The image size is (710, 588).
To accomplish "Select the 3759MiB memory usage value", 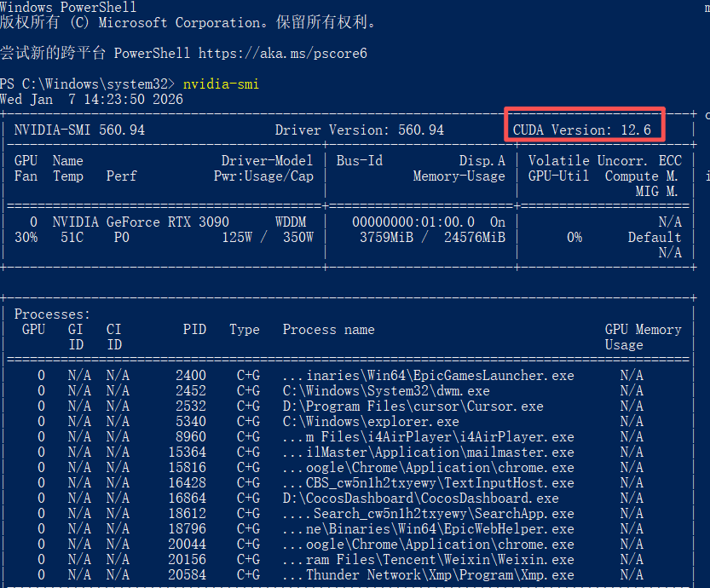I will [x=387, y=238].
